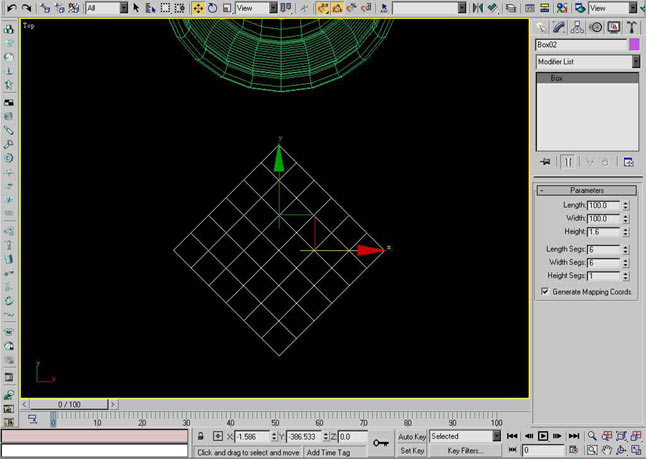Click the Play Animation button

[543, 436]
